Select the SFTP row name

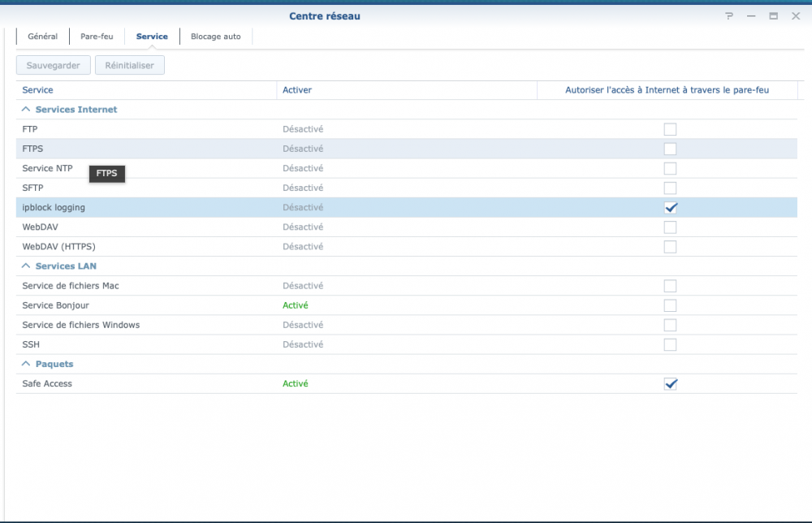tap(32, 188)
